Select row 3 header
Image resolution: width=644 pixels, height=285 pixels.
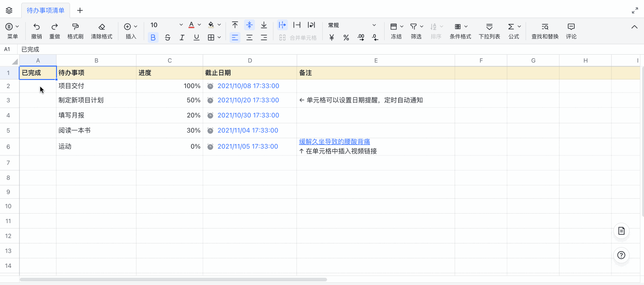[x=9, y=100]
